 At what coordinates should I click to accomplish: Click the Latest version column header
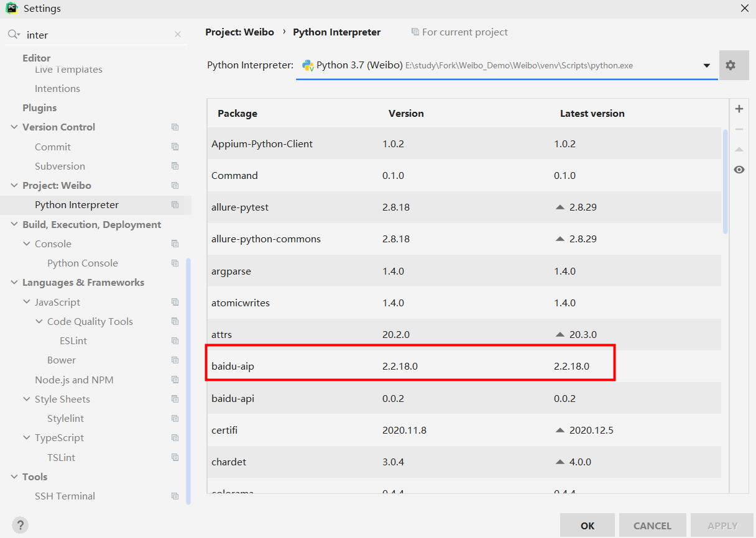tap(592, 113)
